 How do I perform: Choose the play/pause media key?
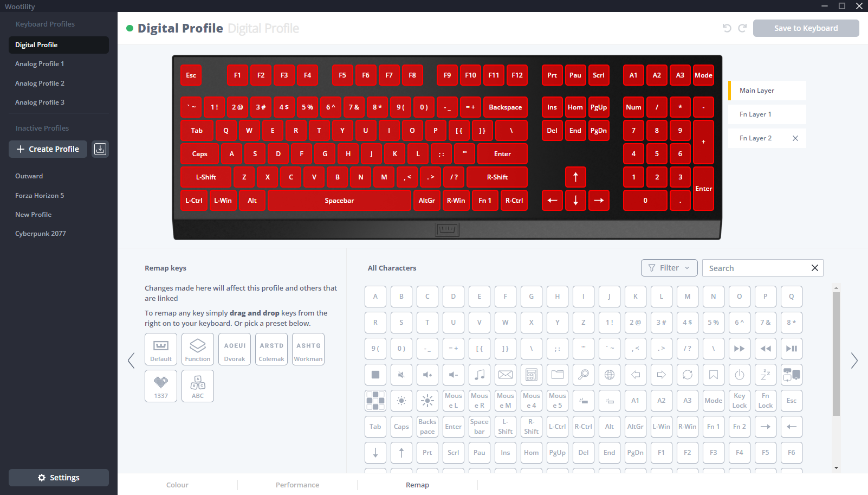click(x=792, y=349)
